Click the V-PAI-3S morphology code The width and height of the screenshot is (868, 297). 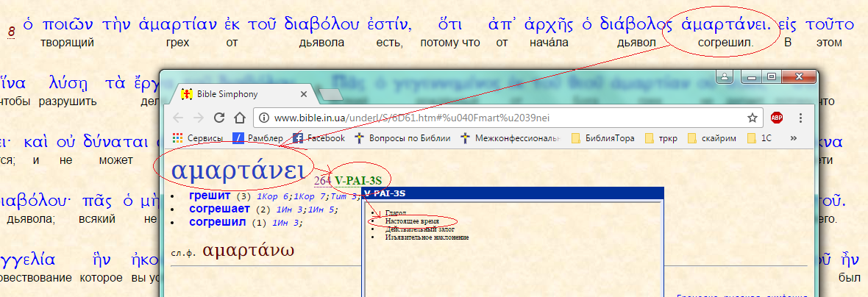pos(358,180)
